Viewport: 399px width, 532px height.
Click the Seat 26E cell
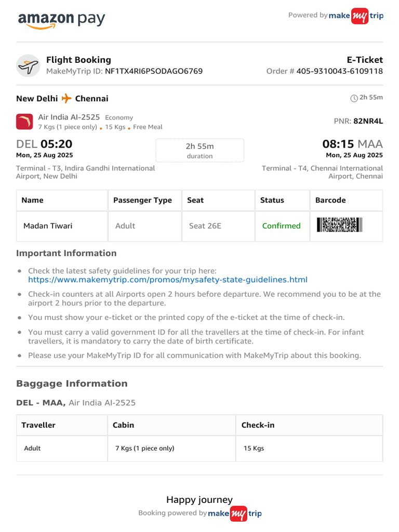click(x=206, y=226)
